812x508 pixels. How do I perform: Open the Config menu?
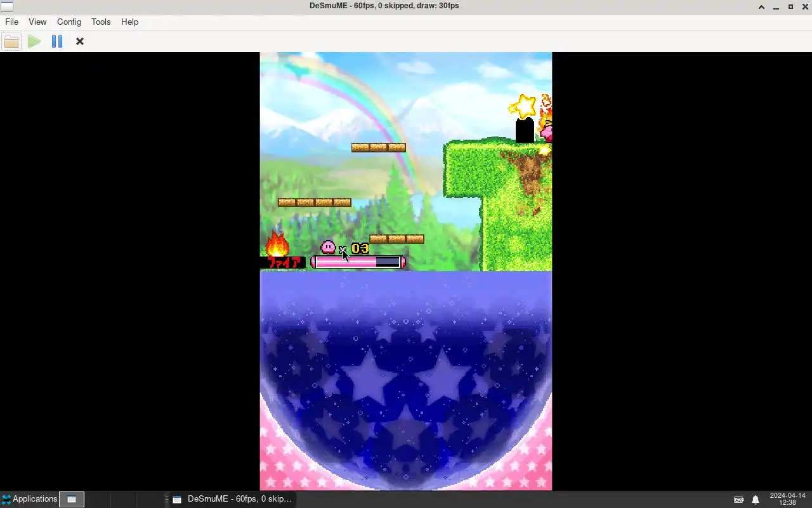click(69, 22)
